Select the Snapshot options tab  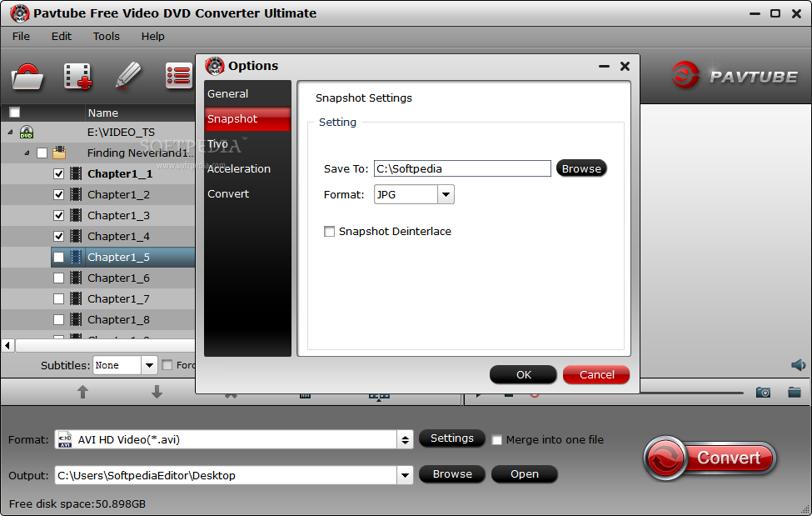point(247,118)
